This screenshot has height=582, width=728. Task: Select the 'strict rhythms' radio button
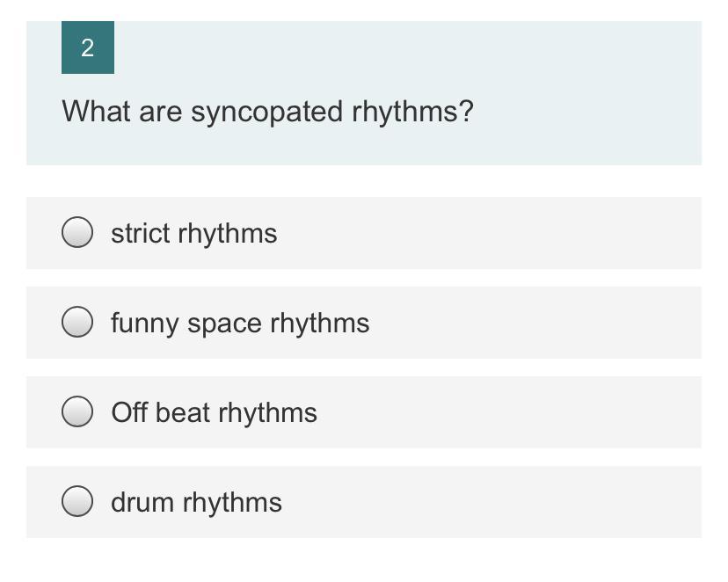coord(77,233)
